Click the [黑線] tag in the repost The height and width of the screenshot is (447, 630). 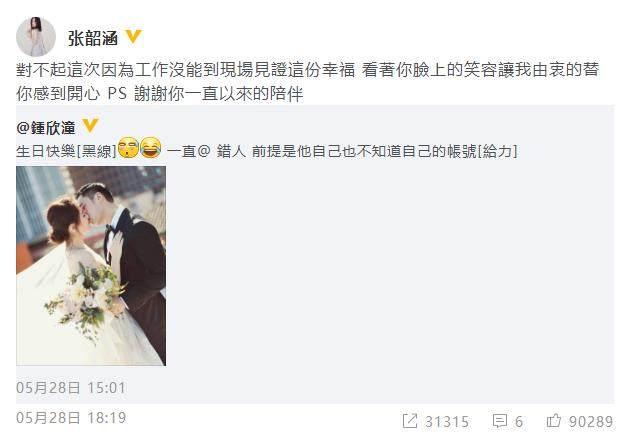click(x=97, y=151)
